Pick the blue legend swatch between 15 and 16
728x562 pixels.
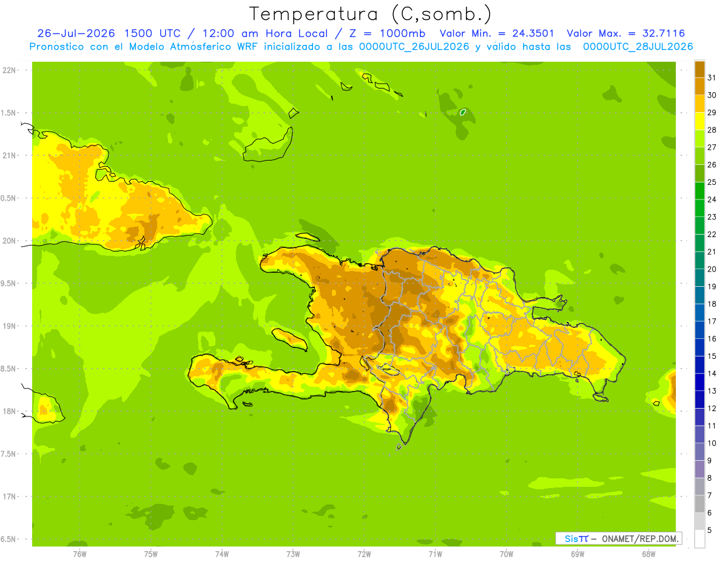(x=699, y=347)
